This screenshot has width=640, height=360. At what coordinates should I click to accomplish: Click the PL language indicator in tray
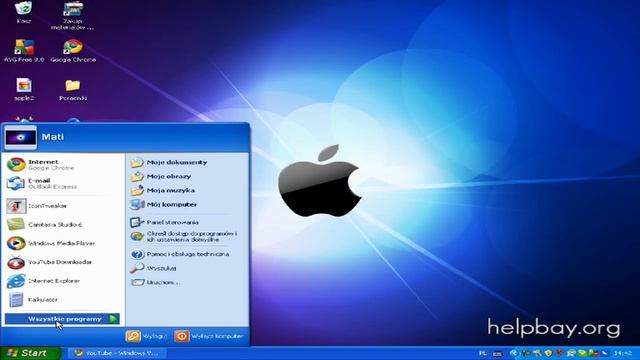click(x=482, y=353)
